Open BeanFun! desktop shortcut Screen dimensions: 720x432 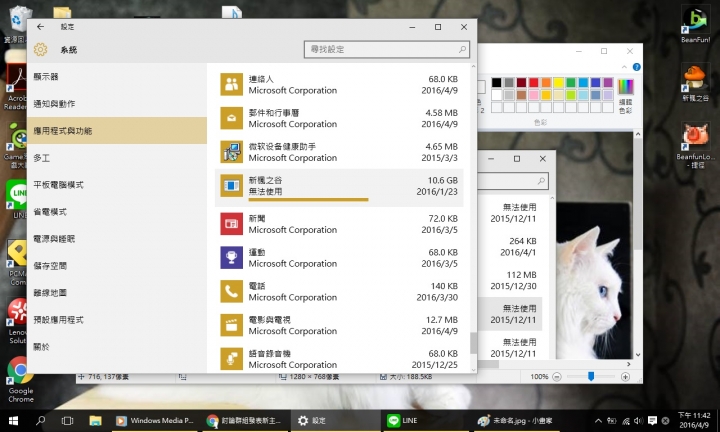695,25
